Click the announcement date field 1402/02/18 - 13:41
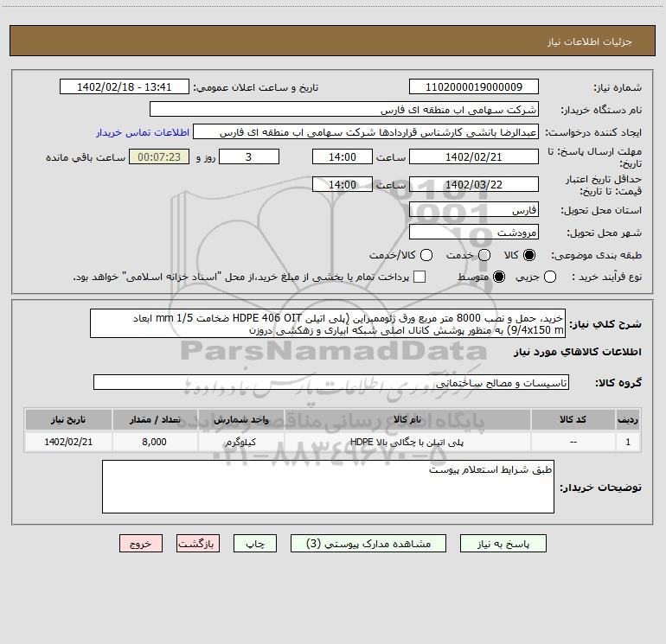Screen dimensions: 666x644 pyautogui.click(x=125, y=87)
